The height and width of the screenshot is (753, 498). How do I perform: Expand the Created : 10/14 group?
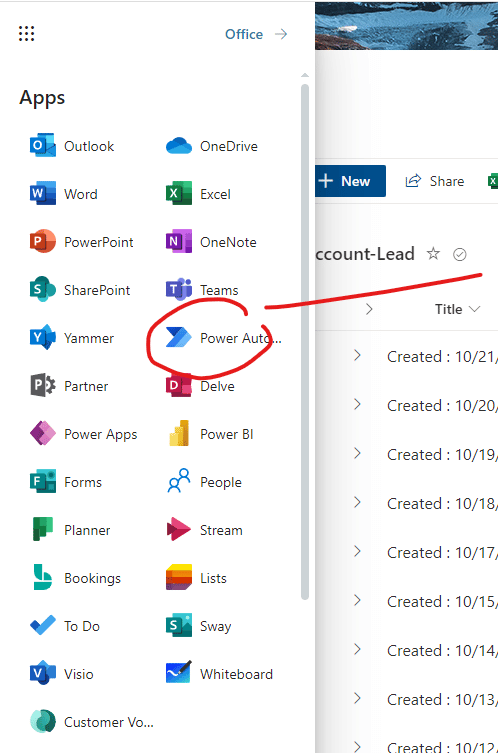coord(357,649)
